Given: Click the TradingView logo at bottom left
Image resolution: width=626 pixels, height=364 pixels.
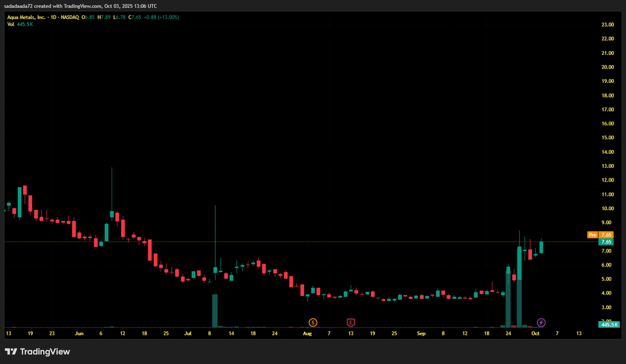Looking at the screenshot, I should coord(37,351).
